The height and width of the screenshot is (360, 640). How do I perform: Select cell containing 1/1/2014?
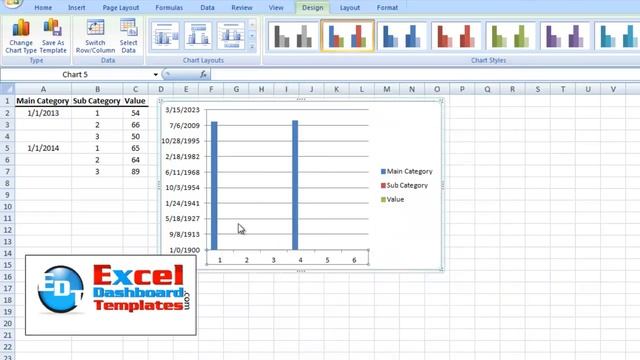tap(43, 148)
